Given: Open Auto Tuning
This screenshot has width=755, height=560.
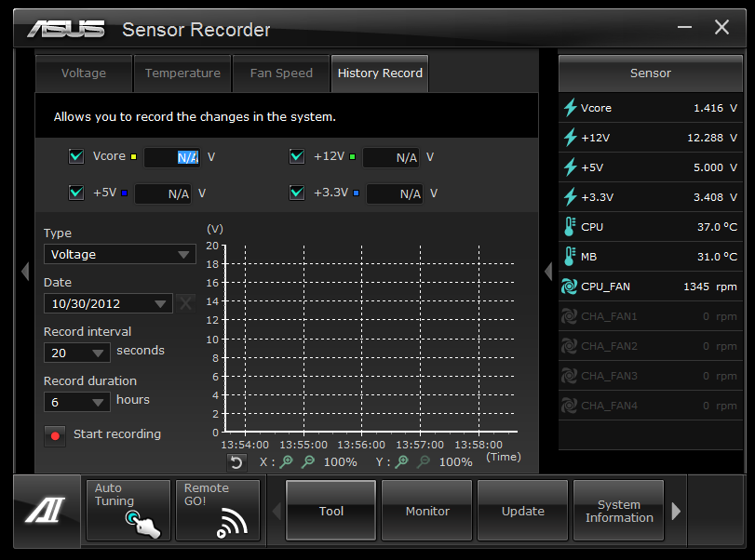Looking at the screenshot, I should pyautogui.click(x=128, y=510).
